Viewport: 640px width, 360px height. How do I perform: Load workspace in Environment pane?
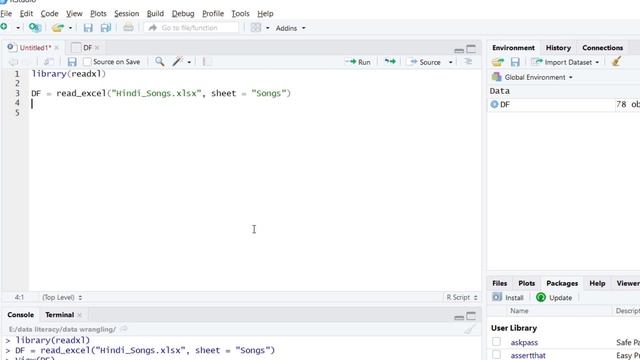[498, 62]
